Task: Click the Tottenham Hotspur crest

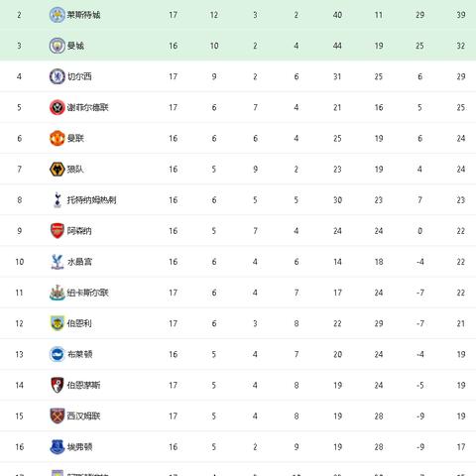Action: [58, 200]
